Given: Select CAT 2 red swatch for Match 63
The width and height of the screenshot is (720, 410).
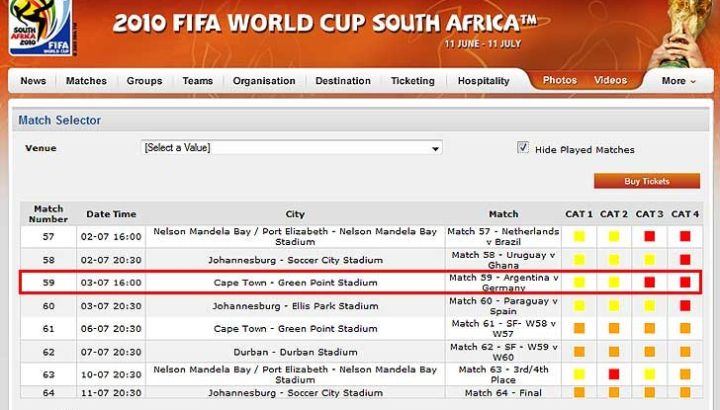Looking at the screenshot, I should tap(614, 375).
